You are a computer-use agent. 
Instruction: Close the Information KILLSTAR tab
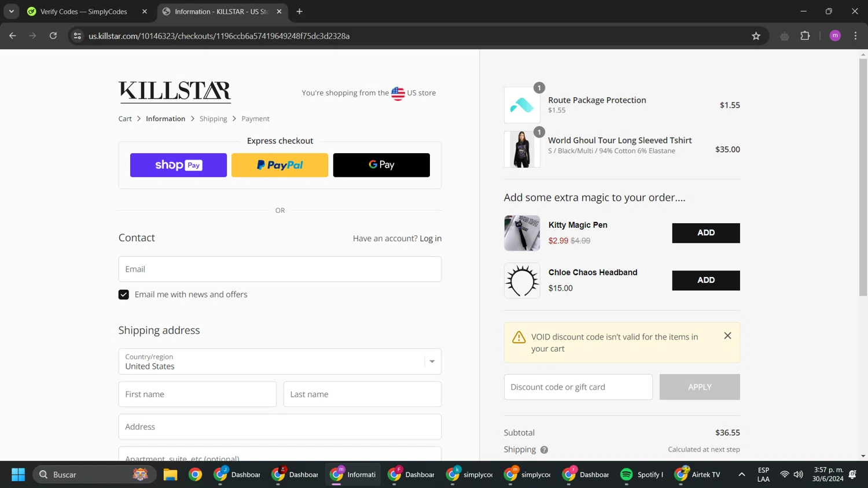pos(279,12)
